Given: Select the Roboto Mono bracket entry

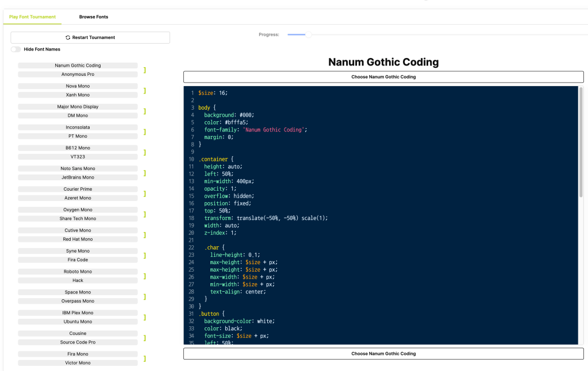Looking at the screenshot, I should [x=78, y=272].
